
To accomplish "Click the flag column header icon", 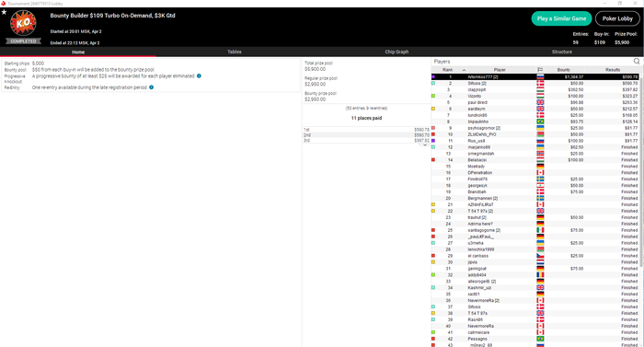I will [540, 70].
